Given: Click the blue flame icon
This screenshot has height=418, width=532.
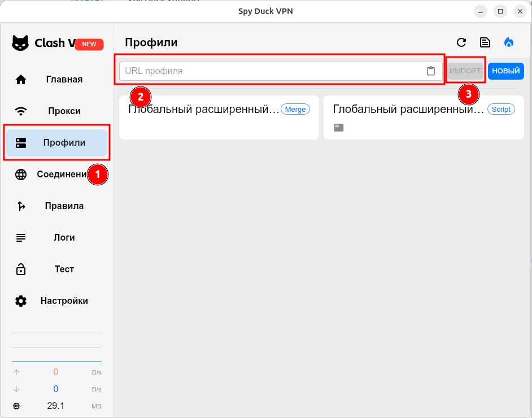Looking at the screenshot, I should pyautogui.click(x=509, y=42).
